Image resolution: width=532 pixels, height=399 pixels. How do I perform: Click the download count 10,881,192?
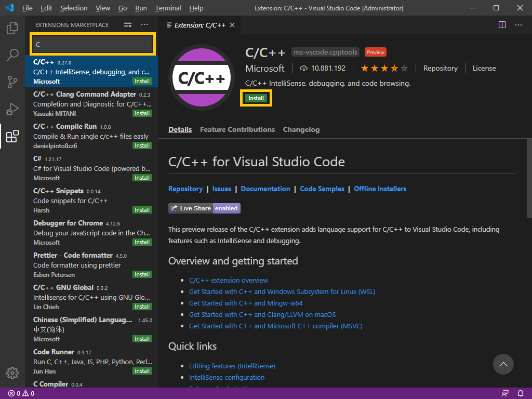[x=323, y=69]
